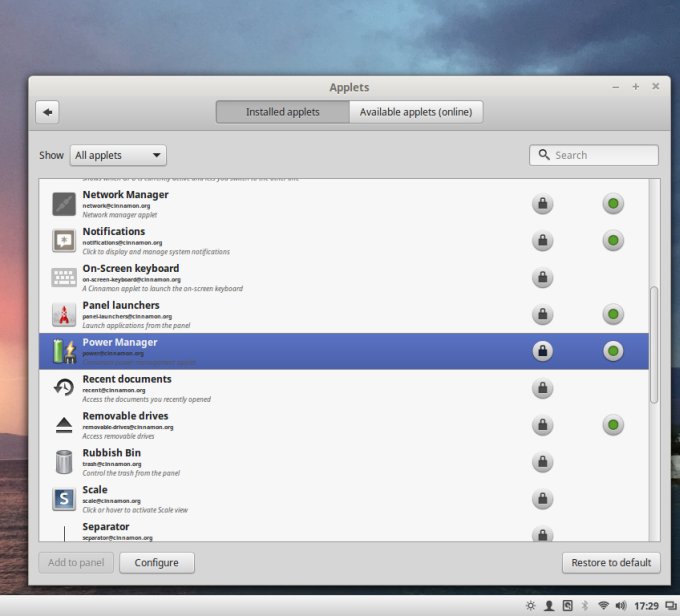
Task: Switch to Installed applets tab
Action: coord(283,112)
